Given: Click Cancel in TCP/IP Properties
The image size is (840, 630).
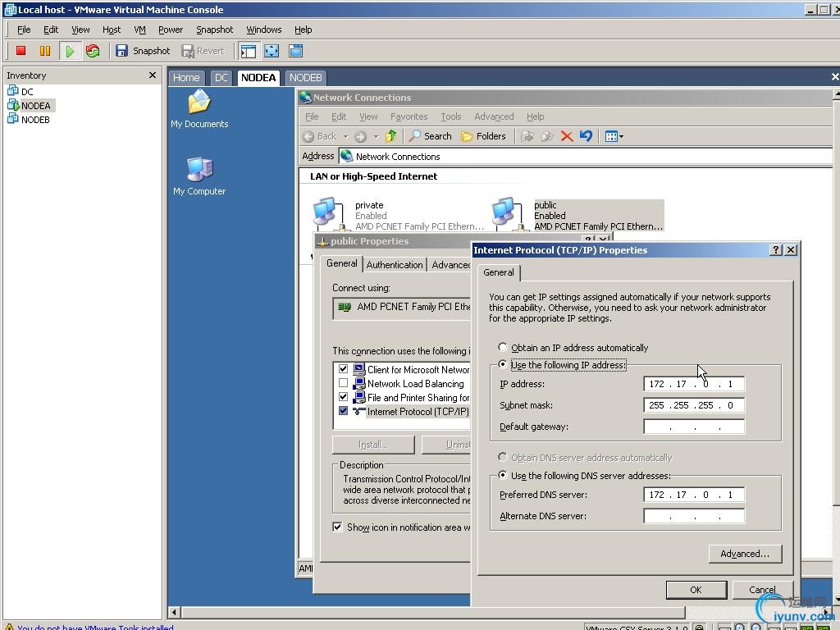Looking at the screenshot, I should click(762, 590).
